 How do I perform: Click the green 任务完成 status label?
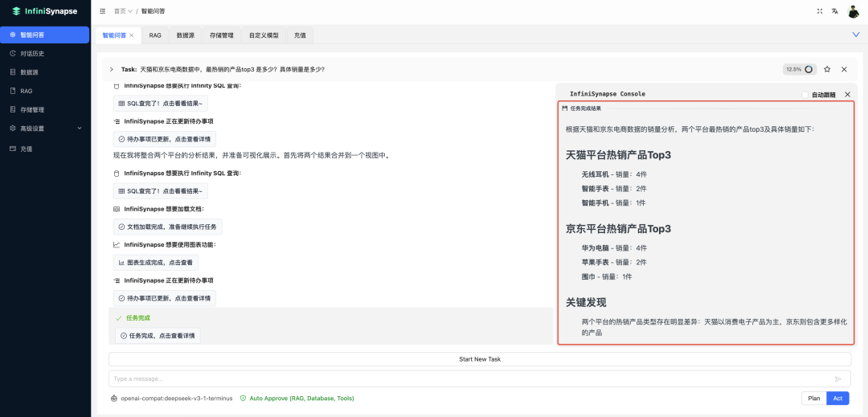(x=138, y=318)
